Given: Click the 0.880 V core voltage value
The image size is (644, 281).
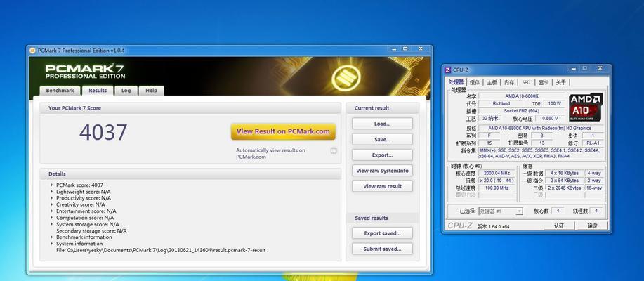Looking at the screenshot, I should click(x=551, y=118).
